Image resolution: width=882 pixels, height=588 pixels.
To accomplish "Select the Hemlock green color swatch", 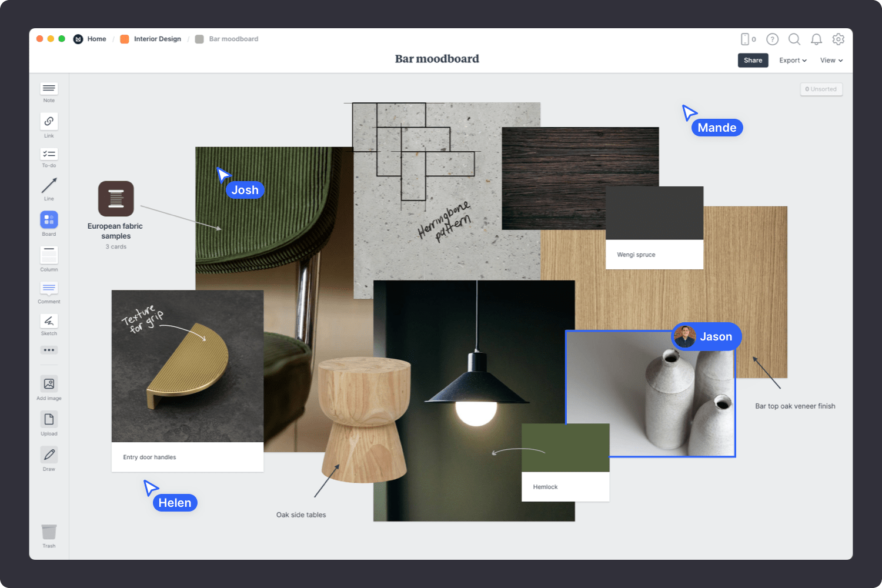I will [564, 447].
